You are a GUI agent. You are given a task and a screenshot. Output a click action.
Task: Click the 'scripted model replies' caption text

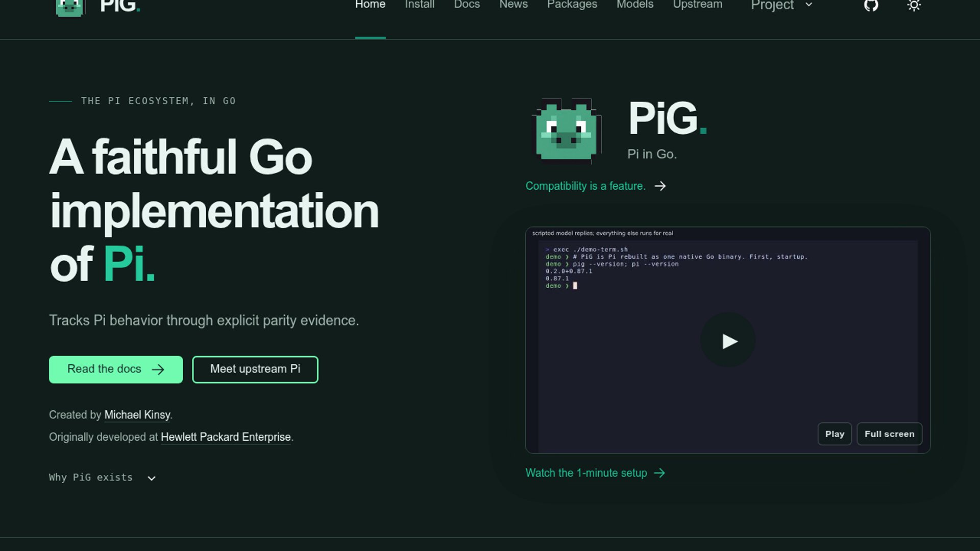click(x=603, y=233)
